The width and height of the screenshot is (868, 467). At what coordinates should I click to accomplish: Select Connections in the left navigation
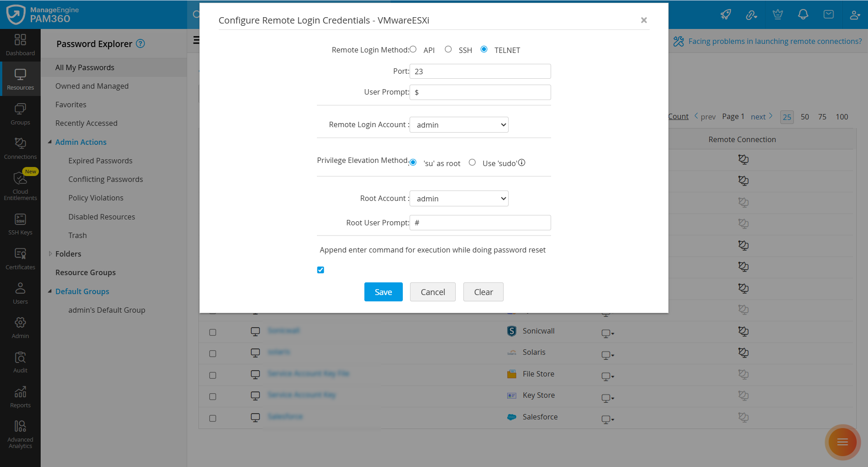coord(20,148)
